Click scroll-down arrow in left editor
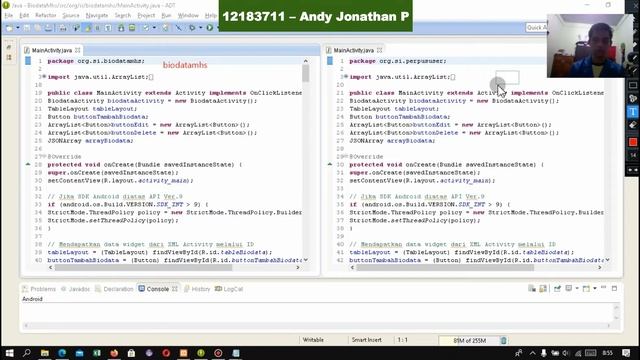 306,260
